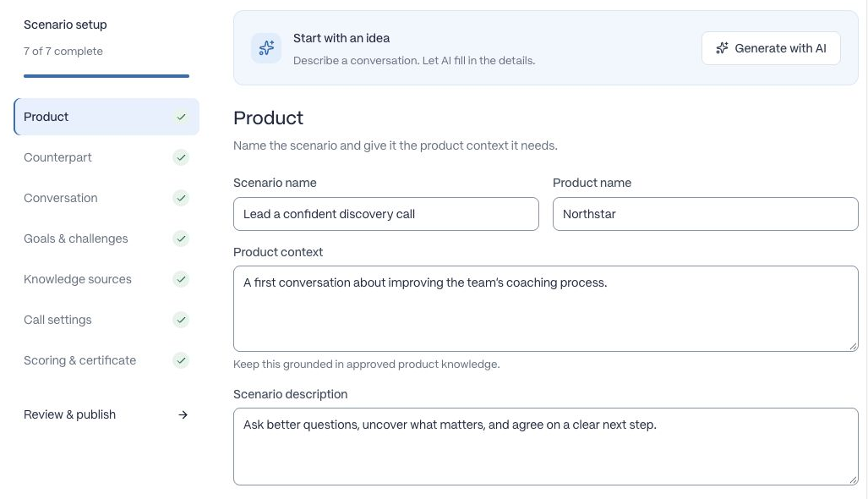Click 'Describe a conversation. Let AI fill in the details.'
868x499 pixels.
click(x=414, y=60)
